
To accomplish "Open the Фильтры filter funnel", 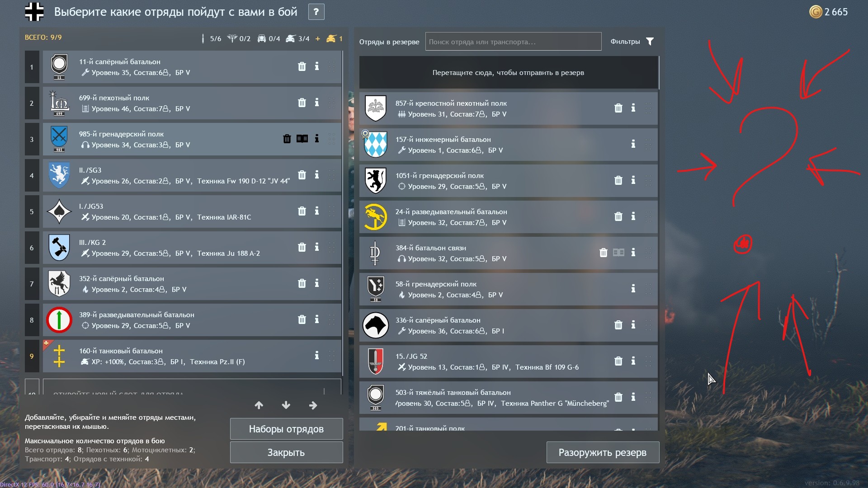I will tap(650, 42).
